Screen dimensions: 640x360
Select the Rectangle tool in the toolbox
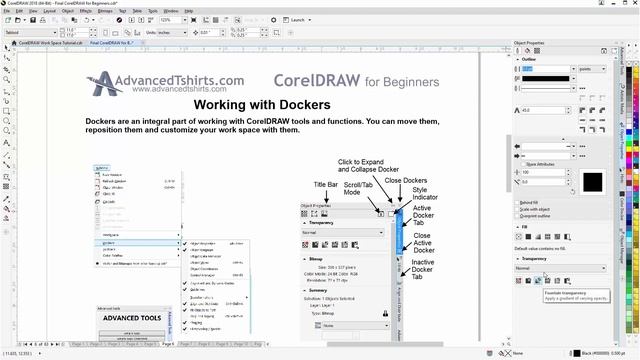[x=6, y=111]
